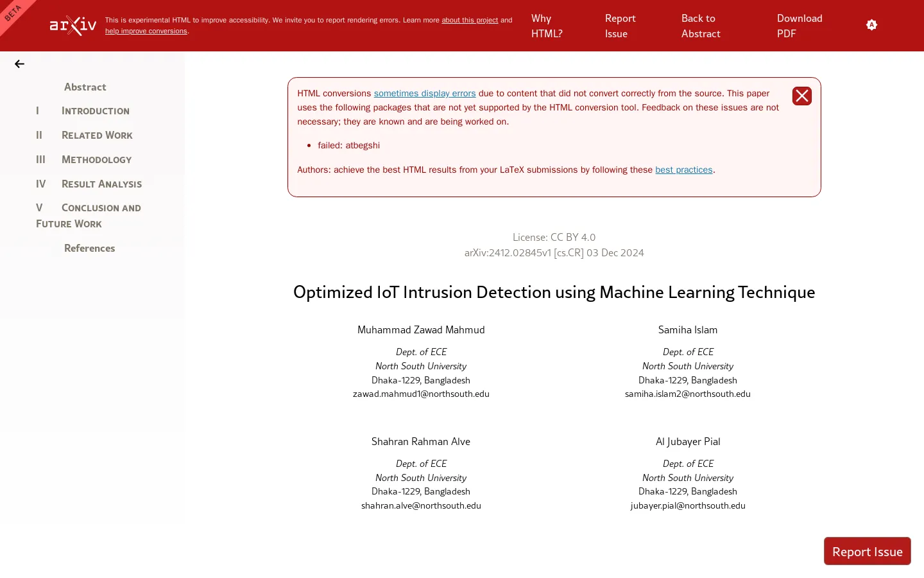Click Why HTML? in header
924x578 pixels.
coord(547,26)
